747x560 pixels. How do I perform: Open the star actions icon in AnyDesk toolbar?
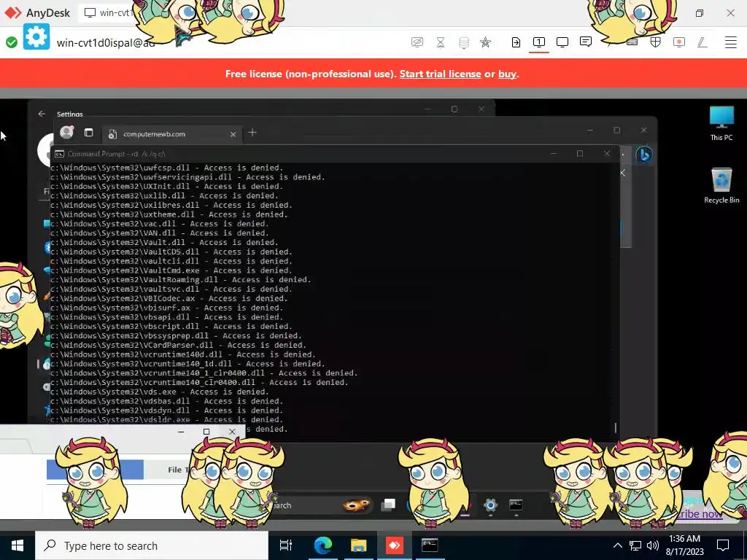tap(485, 42)
